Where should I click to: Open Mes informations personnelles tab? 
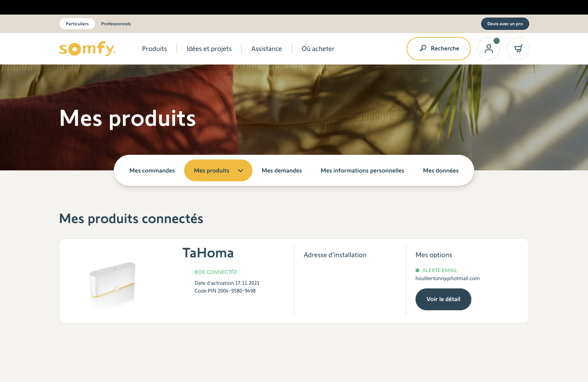(362, 171)
